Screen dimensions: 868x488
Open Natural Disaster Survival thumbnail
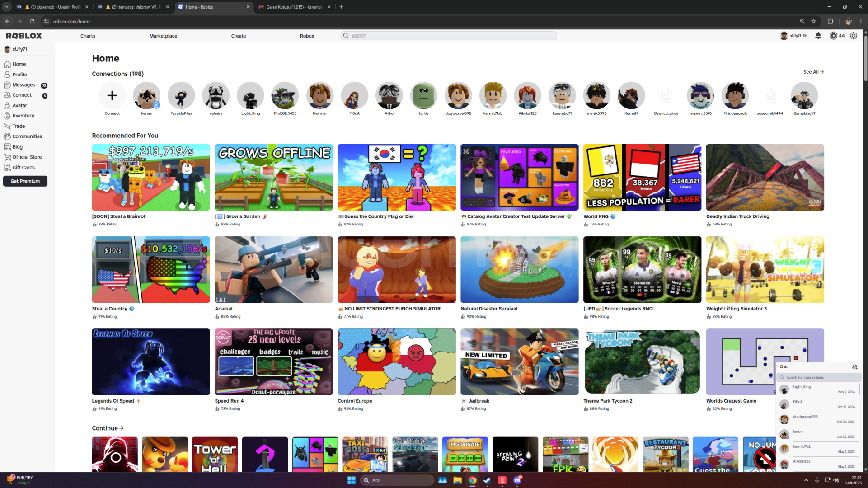[520, 269]
